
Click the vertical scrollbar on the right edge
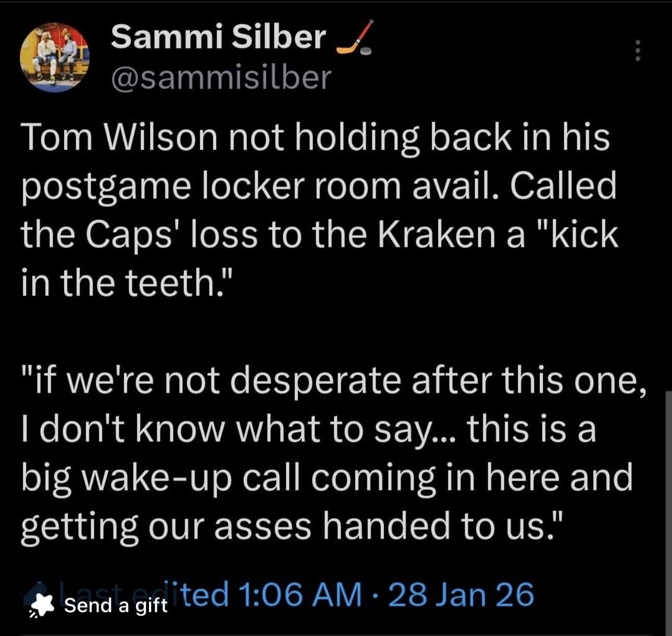668,510
